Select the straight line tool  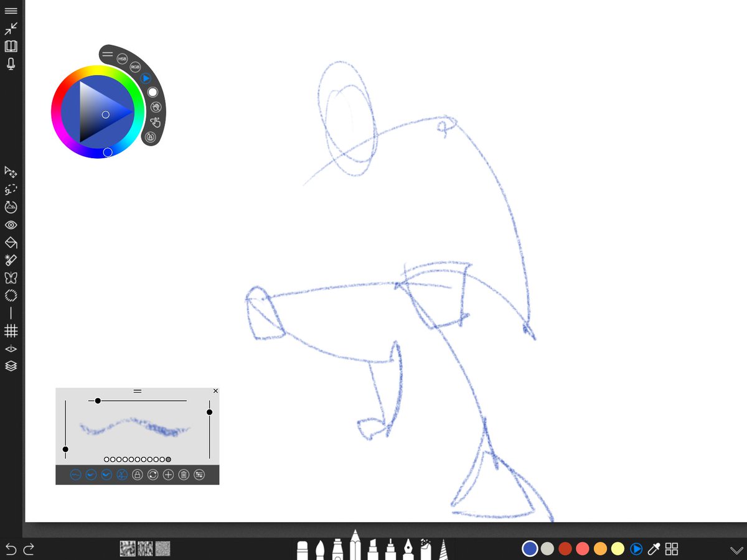(11, 314)
